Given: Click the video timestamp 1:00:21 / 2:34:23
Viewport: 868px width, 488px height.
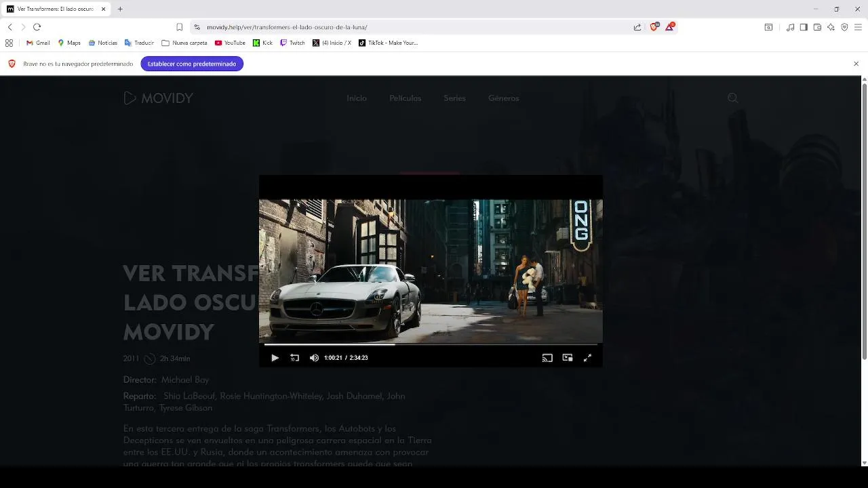Looking at the screenshot, I should pos(346,358).
